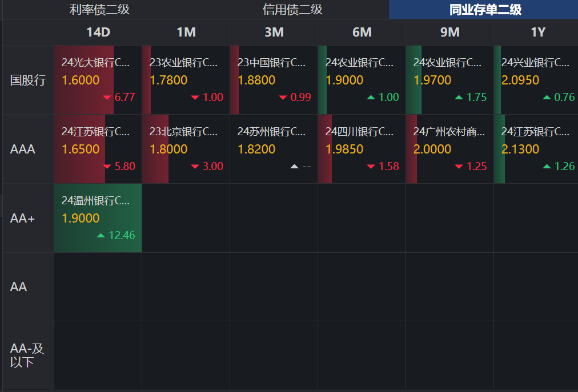Viewport: 578px width, 392px height.
Task: Open the 24光大银行 bond name
Action: coord(95,63)
